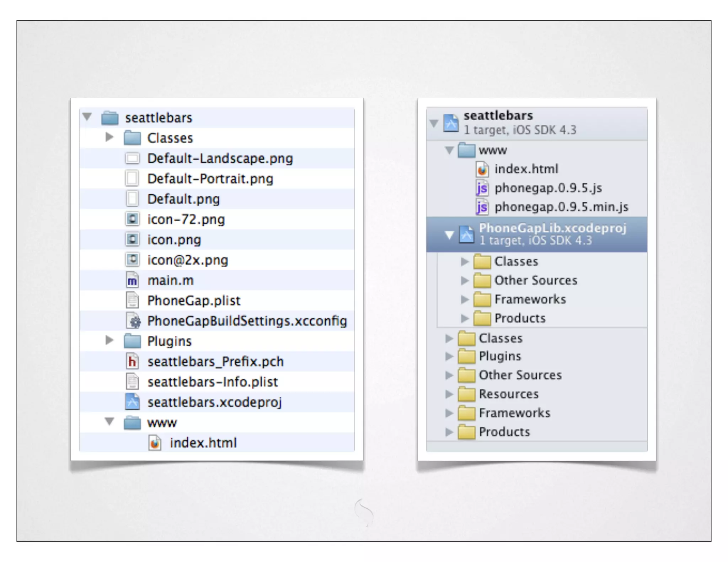Image resolution: width=728 pixels, height=562 pixels.
Task: Expand Other Sources under PhoneGapLib
Action: [465, 281]
